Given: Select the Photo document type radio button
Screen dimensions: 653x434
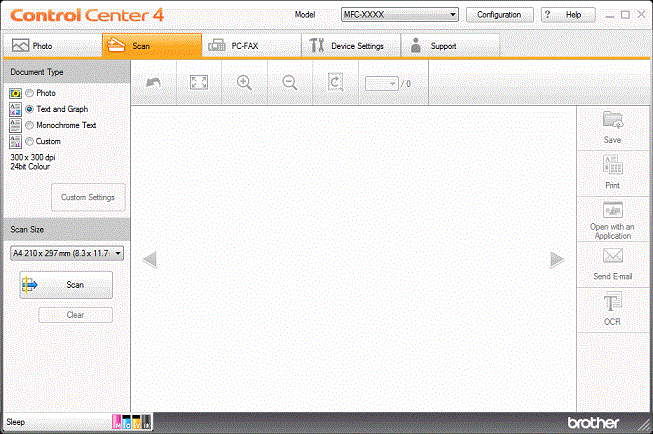Looking at the screenshot, I should point(30,92).
